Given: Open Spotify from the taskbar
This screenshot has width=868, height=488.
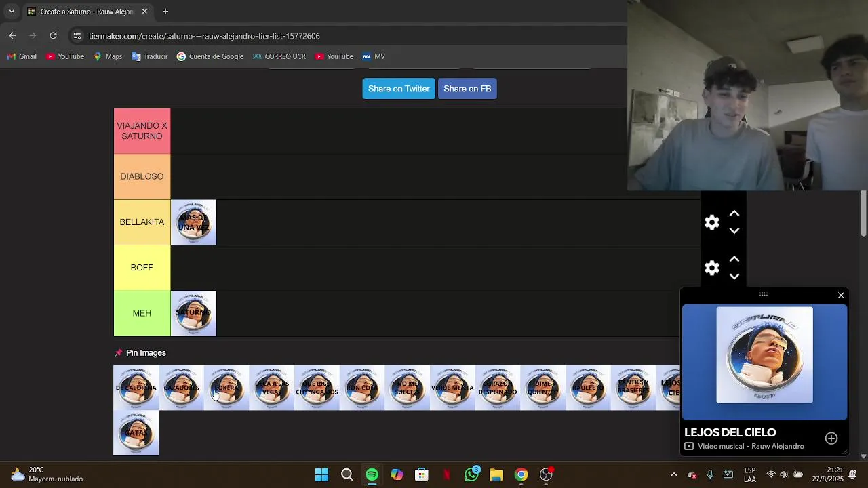Looking at the screenshot, I should click(372, 474).
